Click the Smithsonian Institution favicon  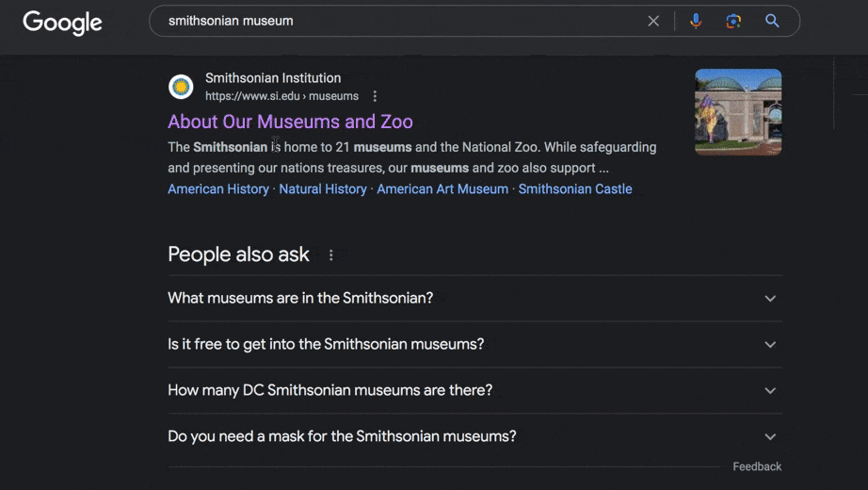tap(181, 87)
